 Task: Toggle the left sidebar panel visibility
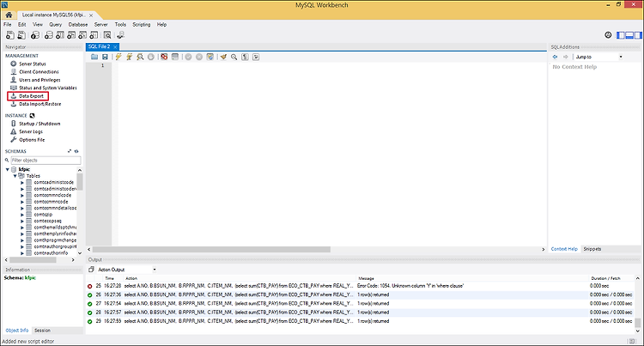coord(621,35)
